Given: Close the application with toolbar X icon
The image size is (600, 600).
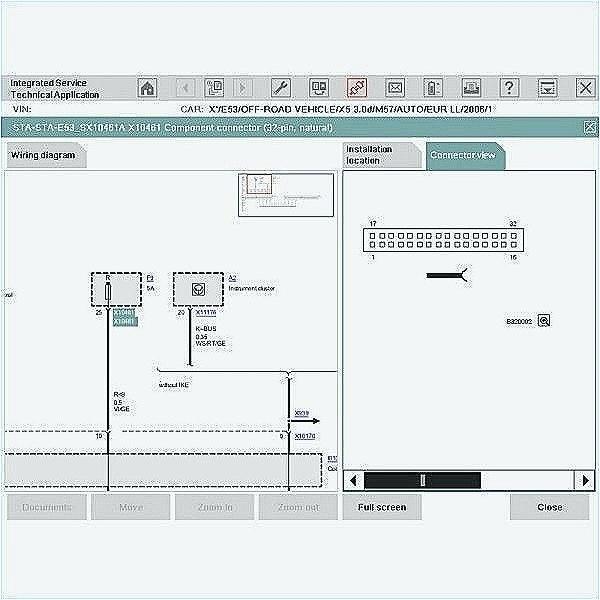Looking at the screenshot, I should (x=585, y=88).
